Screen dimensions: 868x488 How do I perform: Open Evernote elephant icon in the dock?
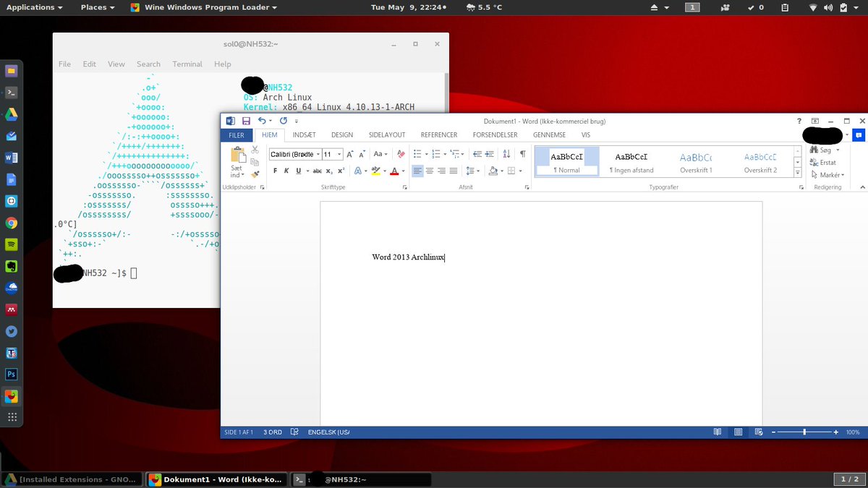(12, 266)
